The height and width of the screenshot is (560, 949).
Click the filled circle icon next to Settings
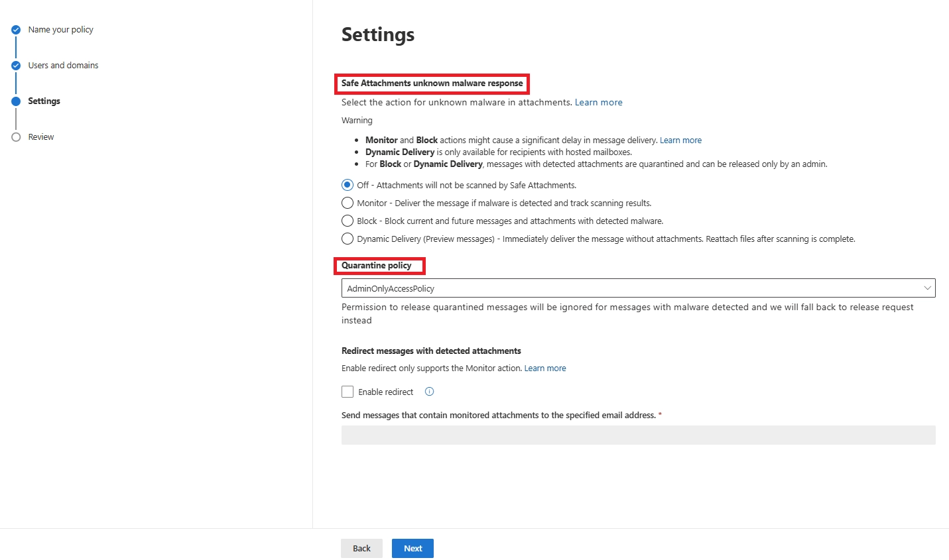pyautogui.click(x=15, y=101)
